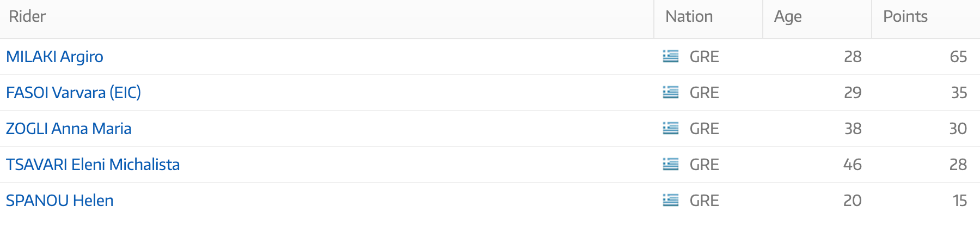Open MILAKI Argiro rider profile
Viewport: 980px width, 230px height.
(54, 57)
